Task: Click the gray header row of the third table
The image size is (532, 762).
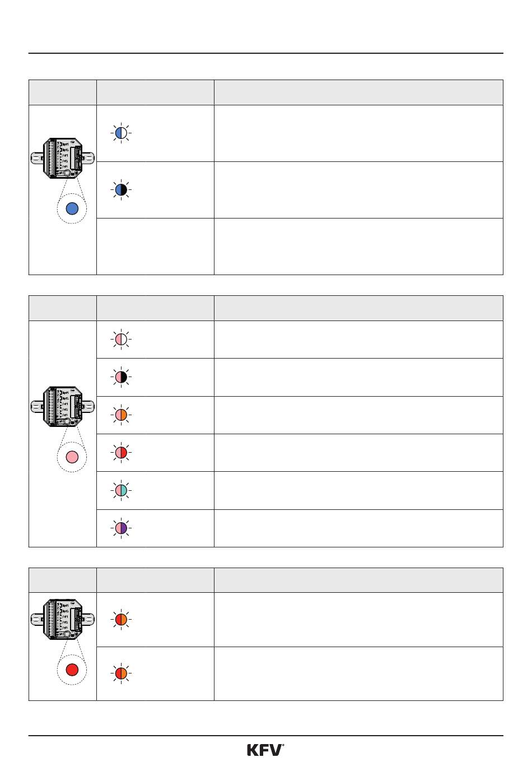Action: (x=266, y=580)
